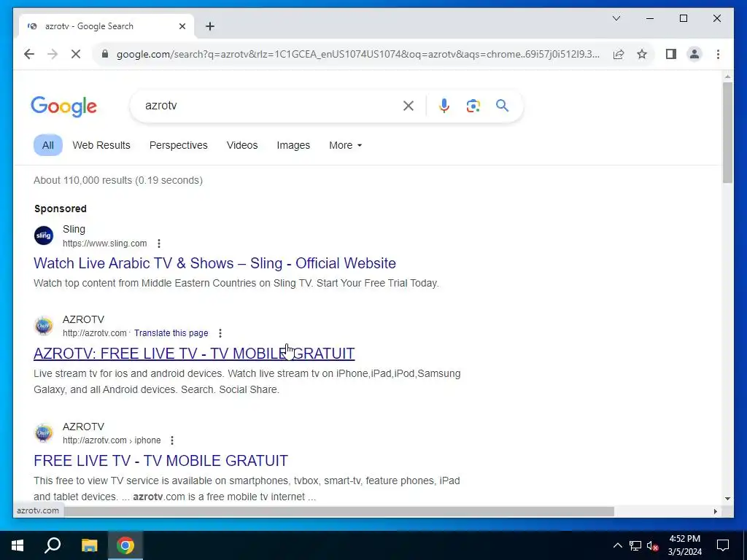Select 'About 110,000 results' text

point(83,181)
